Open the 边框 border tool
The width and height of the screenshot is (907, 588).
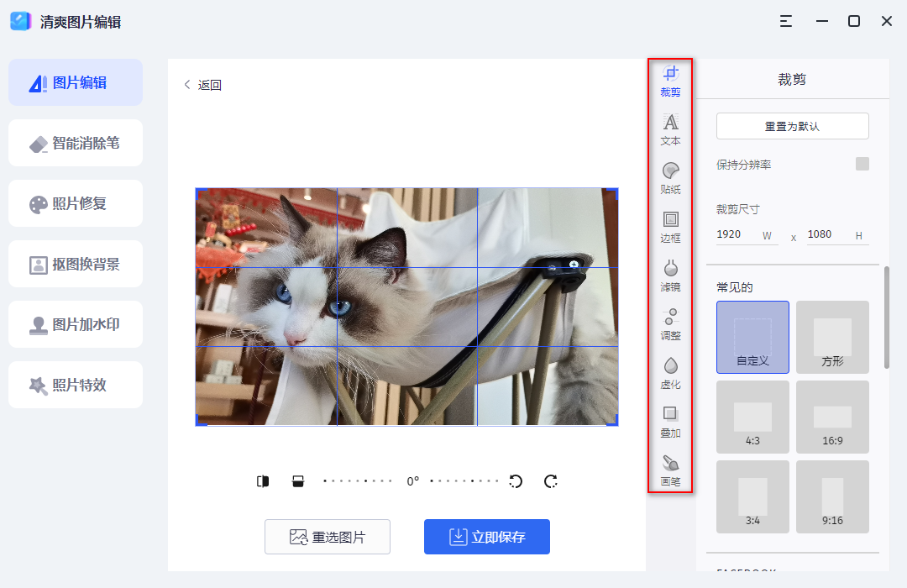670,228
